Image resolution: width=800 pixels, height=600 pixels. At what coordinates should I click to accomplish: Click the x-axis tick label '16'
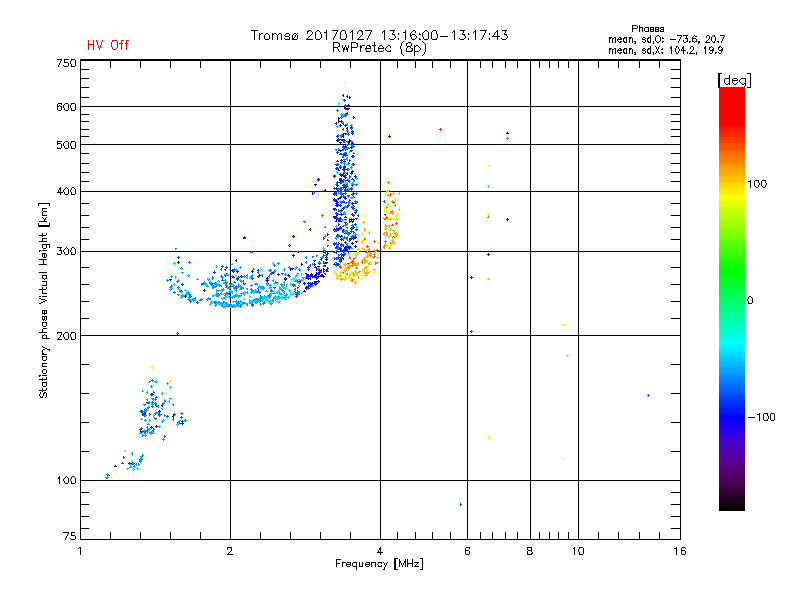tap(680, 551)
